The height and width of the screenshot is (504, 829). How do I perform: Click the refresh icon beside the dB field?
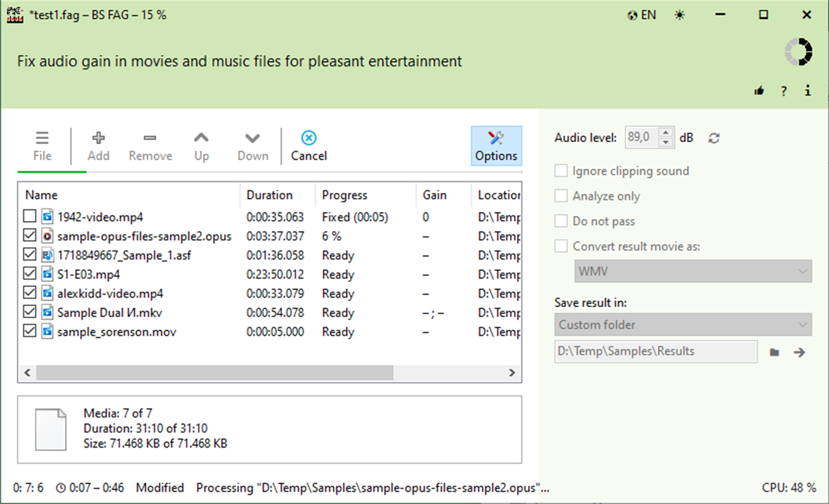point(714,137)
